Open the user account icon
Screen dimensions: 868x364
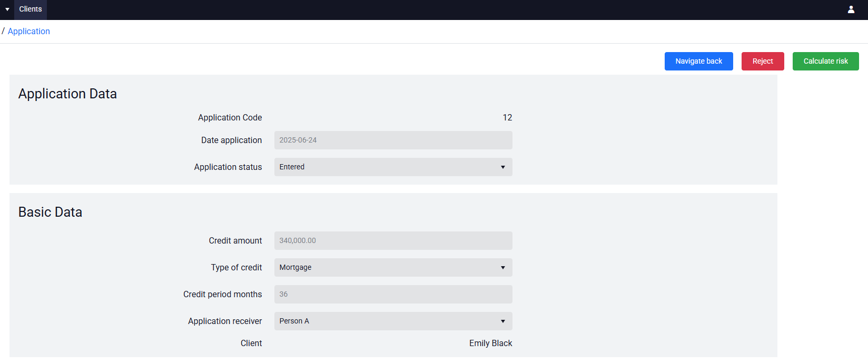851,9
